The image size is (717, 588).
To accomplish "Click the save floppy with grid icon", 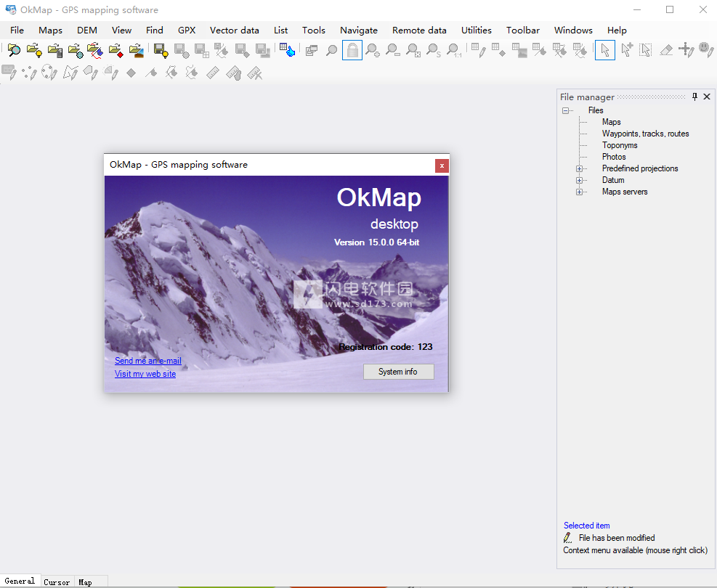I will pyautogui.click(x=202, y=50).
